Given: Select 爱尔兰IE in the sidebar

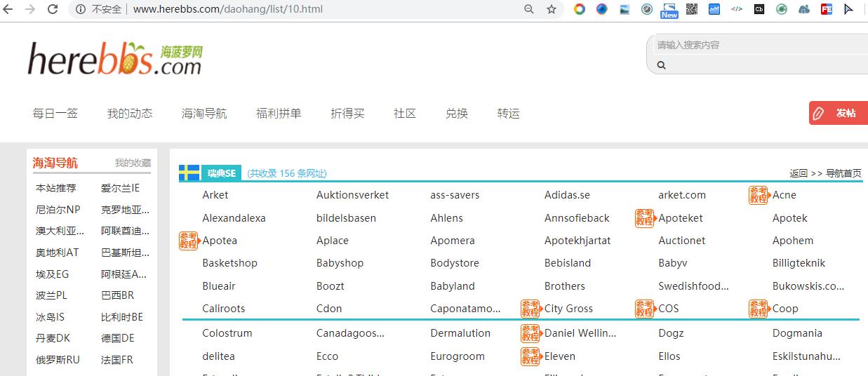Looking at the screenshot, I should pyautogui.click(x=120, y=188).
